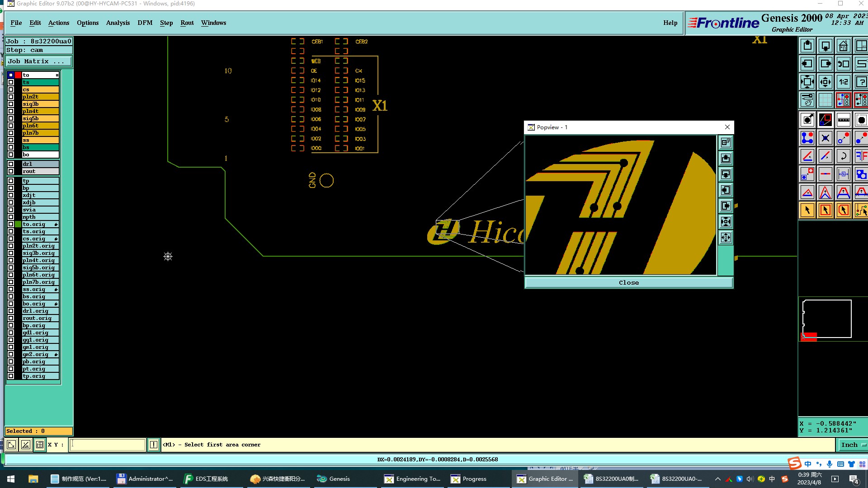Click the dimension width icon with 4

click(844, 174)
